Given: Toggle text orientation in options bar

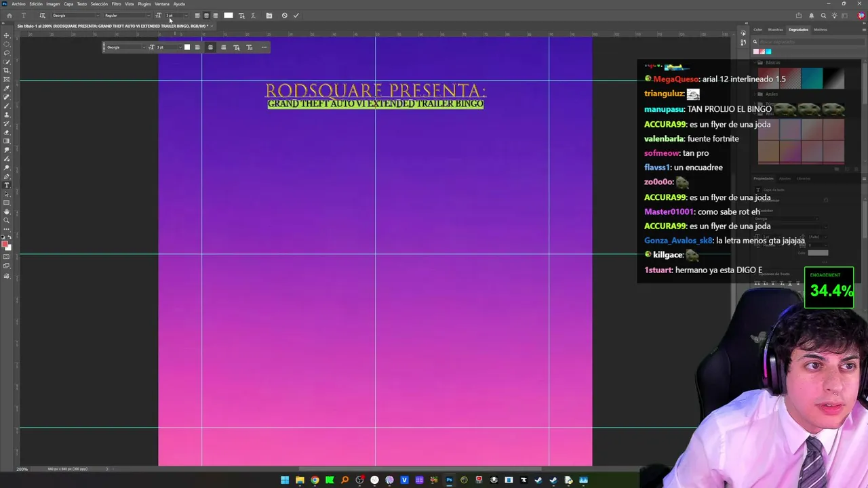Looking at the screenshot, I should (42, 16).
